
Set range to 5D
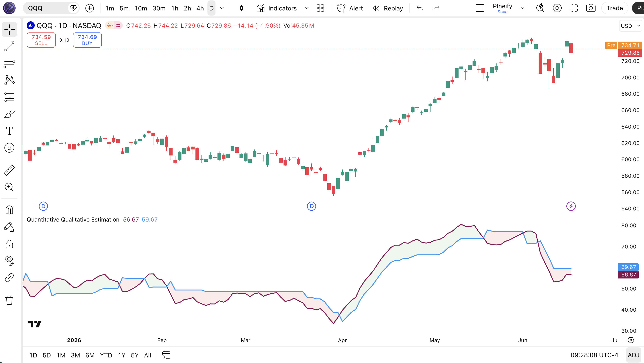[x=47, y=355]
